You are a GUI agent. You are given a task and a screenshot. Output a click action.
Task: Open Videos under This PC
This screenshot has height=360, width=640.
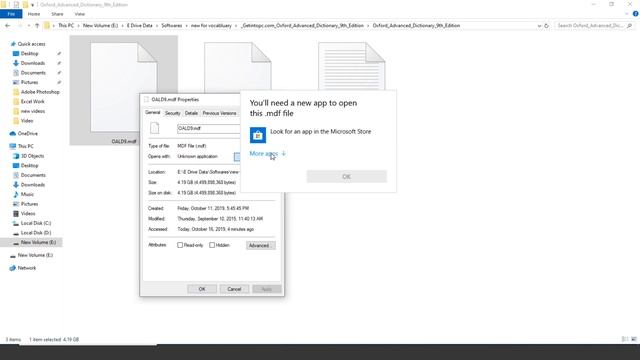pyautogui.click(x=28, y=213)
